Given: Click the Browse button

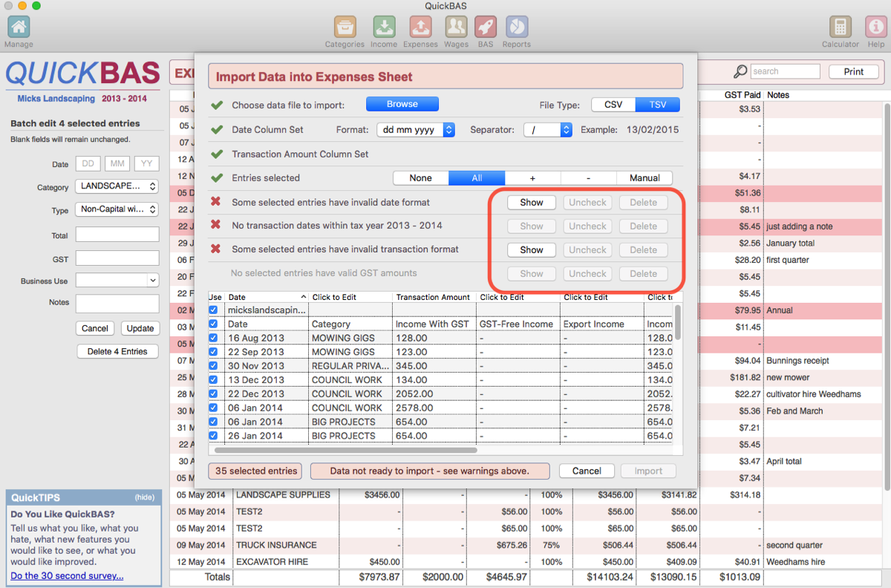Looking at the screenshot, I should click(402, 105).
